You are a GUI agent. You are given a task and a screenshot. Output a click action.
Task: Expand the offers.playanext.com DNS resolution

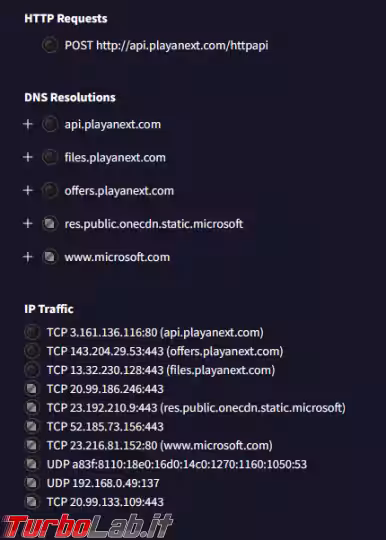28,190
